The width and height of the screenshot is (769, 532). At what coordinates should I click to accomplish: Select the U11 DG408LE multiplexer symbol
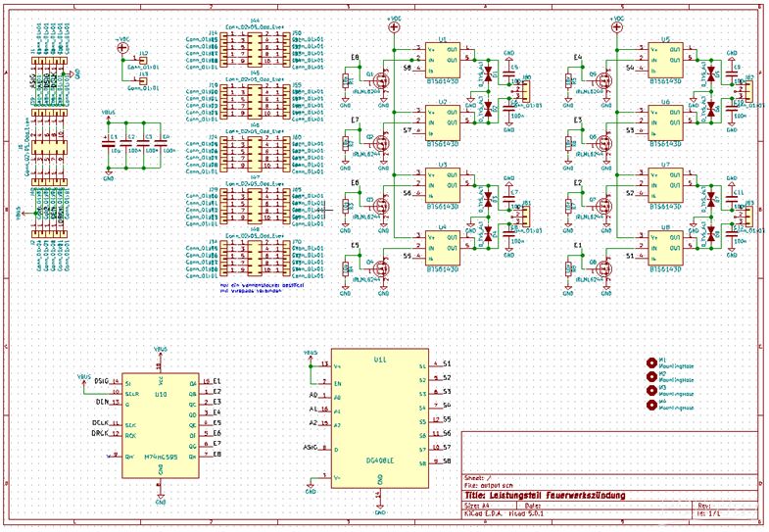(x=380, y=418)
